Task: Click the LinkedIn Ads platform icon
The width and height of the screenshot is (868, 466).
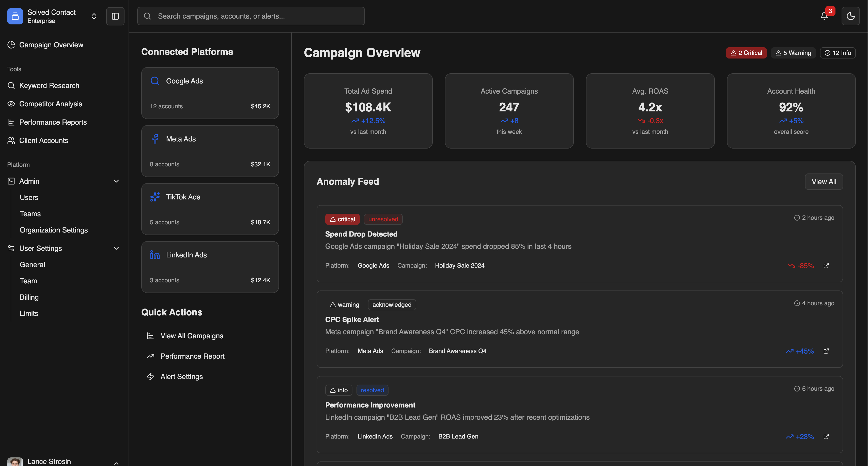Action: pos(155,255)
